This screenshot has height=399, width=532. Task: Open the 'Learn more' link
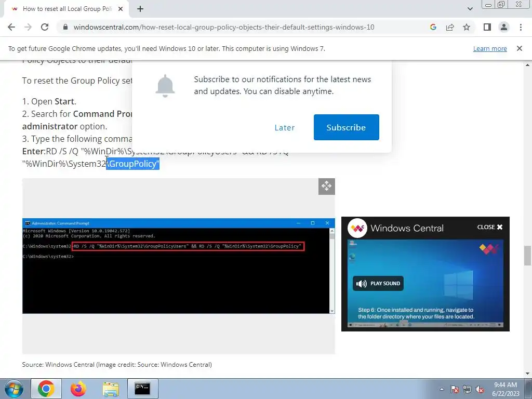490,48
